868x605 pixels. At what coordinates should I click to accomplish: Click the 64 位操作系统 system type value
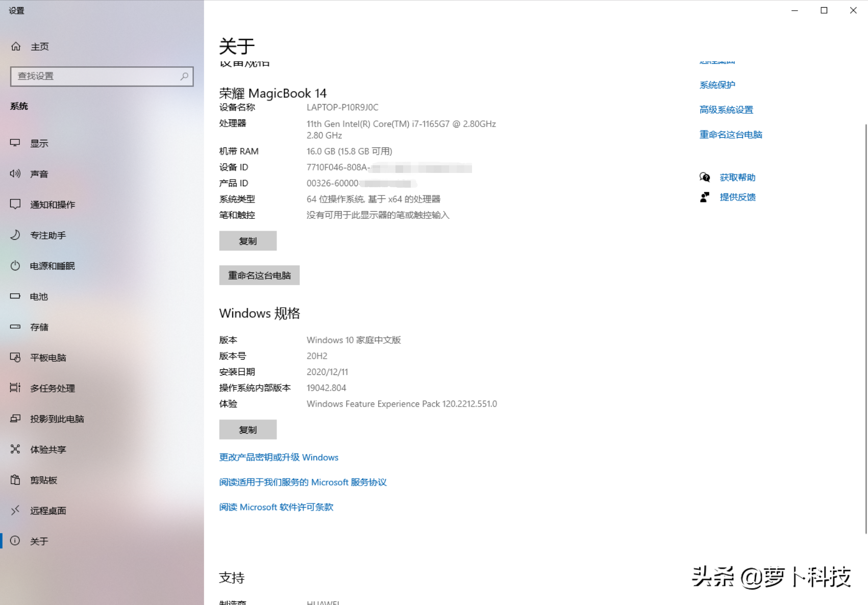[374, 199]
